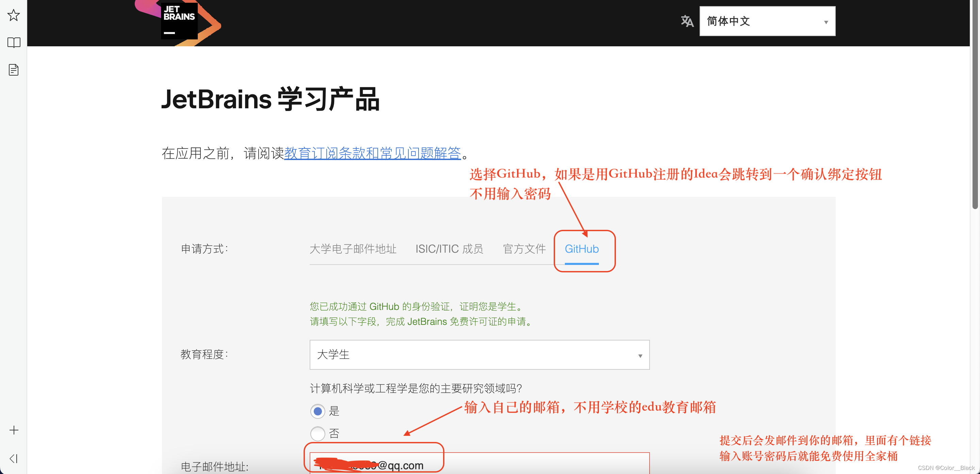
Task: Select the 官方文件 tab
Action: 524,249
